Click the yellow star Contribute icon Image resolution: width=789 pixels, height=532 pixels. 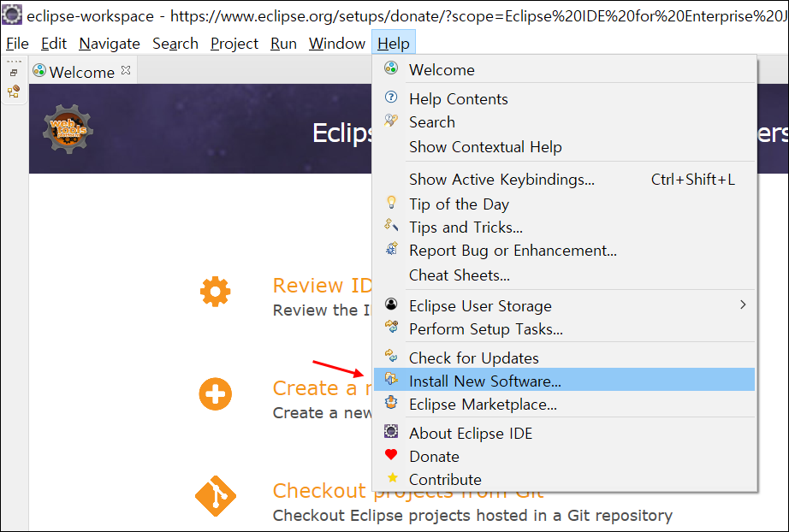393,478
